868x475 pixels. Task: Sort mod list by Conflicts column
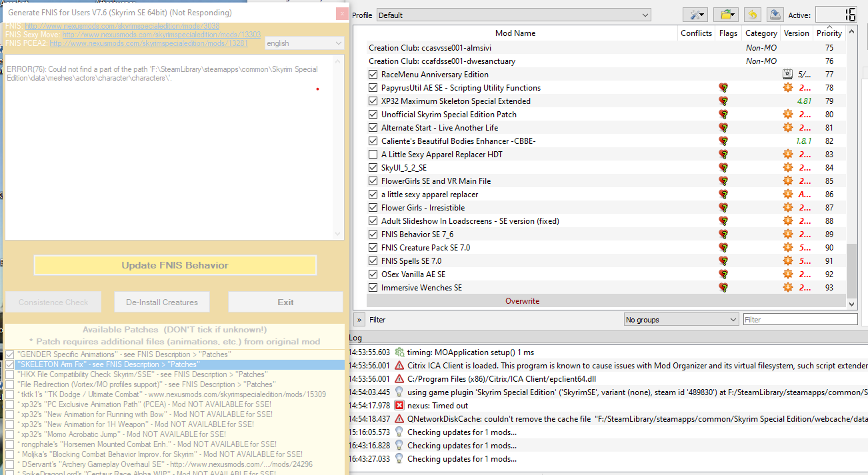pyautogui.click(x=696, y=33)
